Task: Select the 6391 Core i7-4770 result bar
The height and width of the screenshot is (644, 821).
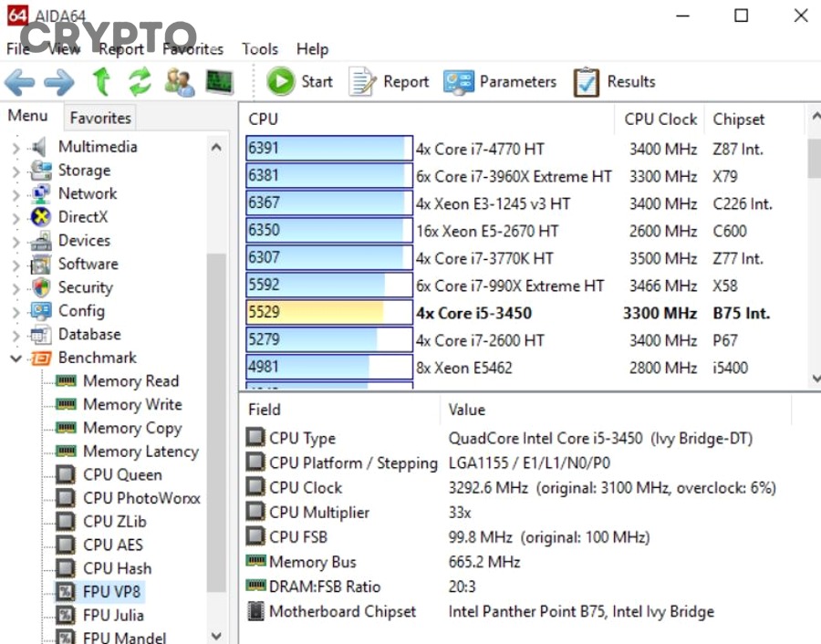Action: pos(329,148)
